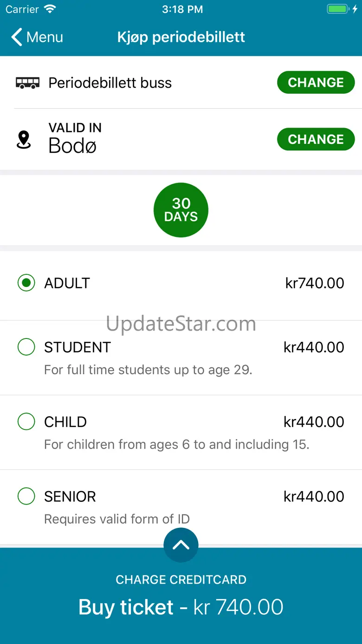Change the Bodø validity zone
Viewport: 362px width, 644px height.
tap(316, 139)
